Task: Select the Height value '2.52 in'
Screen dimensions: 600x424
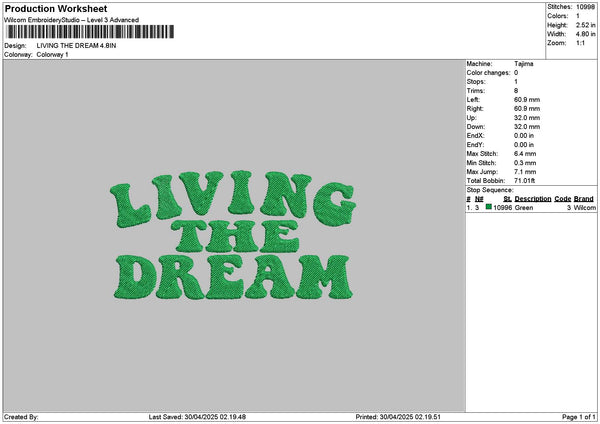Action: pyautogui.click(x=585, y=25)
